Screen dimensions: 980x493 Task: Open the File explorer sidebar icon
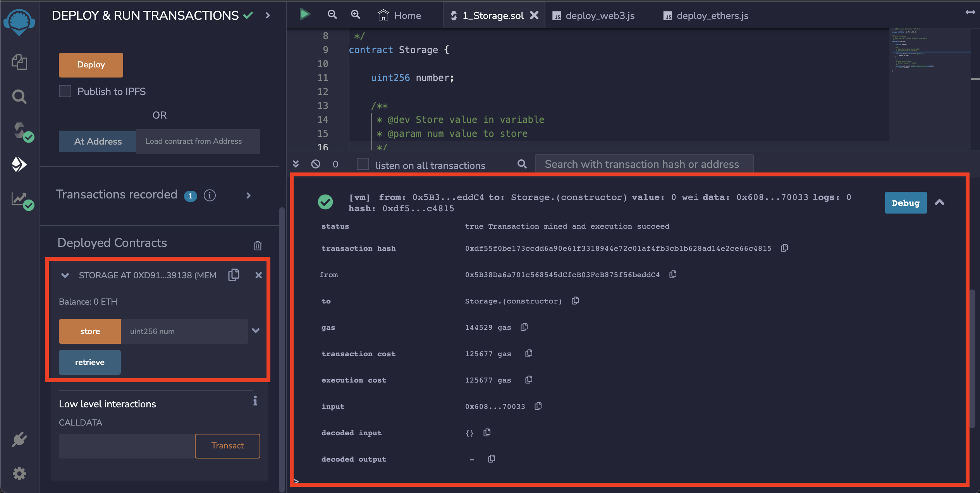click(x=19, y=62)
